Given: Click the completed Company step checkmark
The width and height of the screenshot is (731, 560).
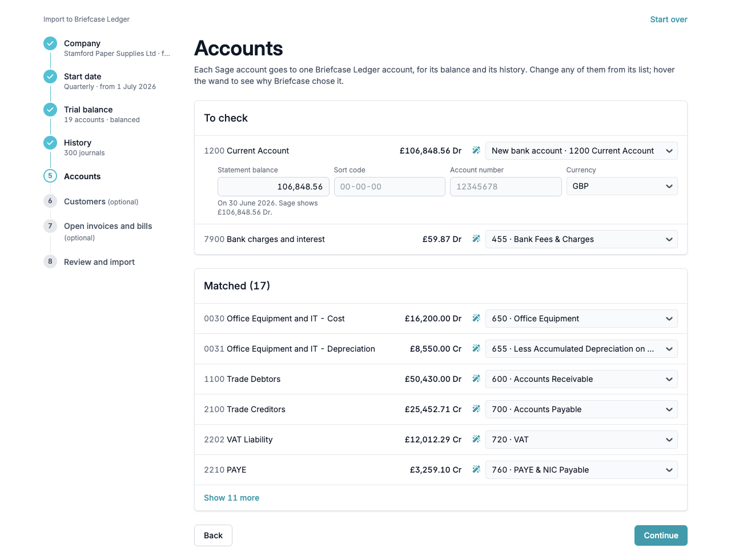Looking at the screenshot, I should [x=50, y=43].
